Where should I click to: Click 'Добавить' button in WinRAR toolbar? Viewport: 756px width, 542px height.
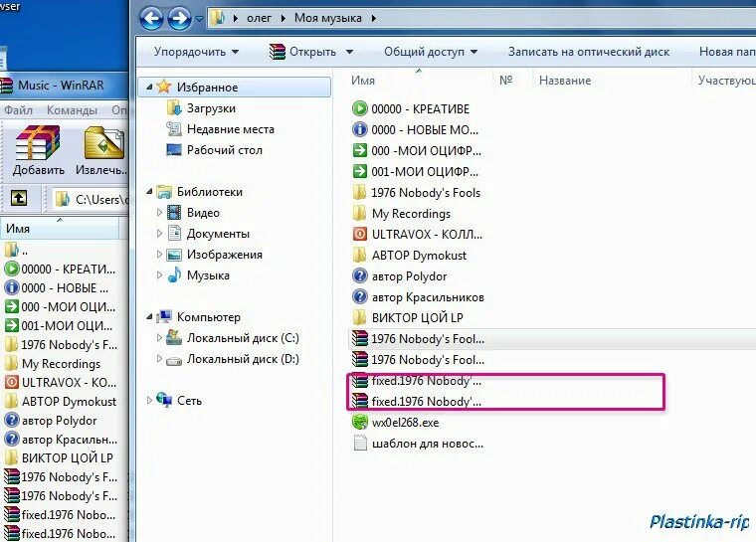(38, 150)
